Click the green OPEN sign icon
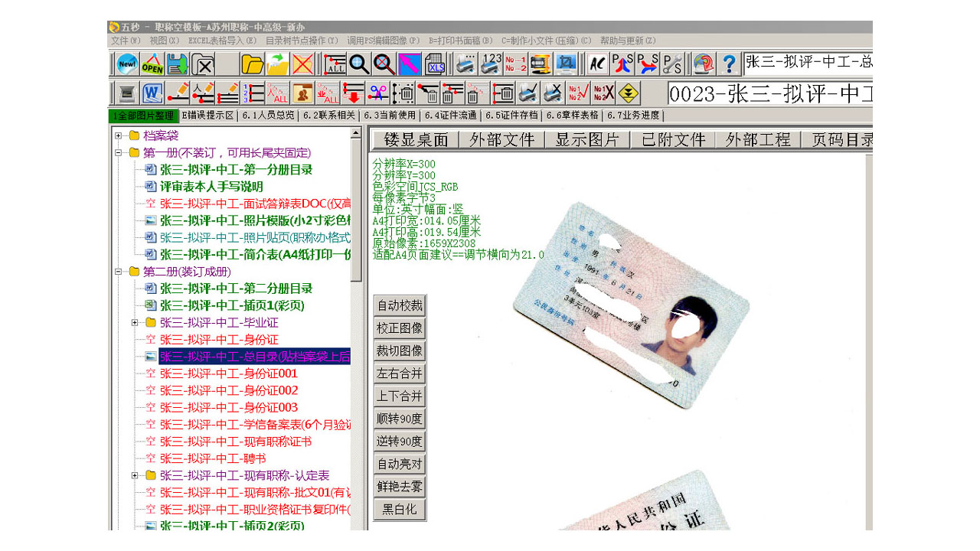980x551 pixels. 152,64
